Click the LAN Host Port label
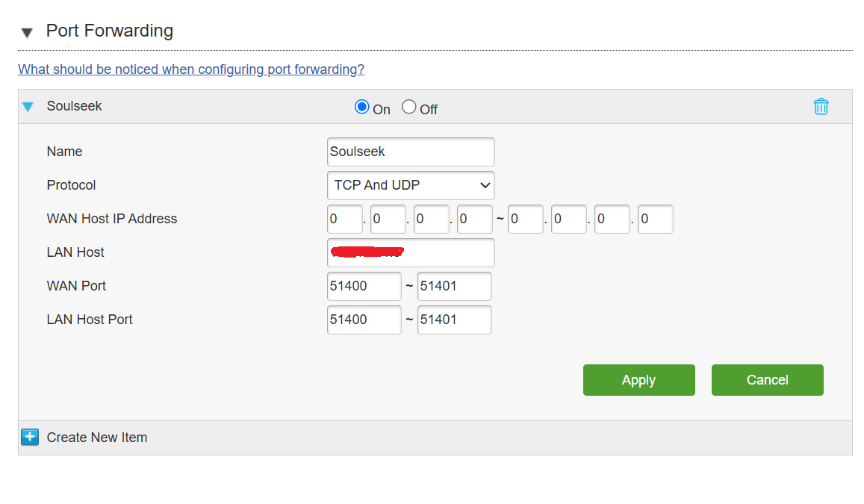This screenshot has height=504, width=864. click(x=90, y=320)
